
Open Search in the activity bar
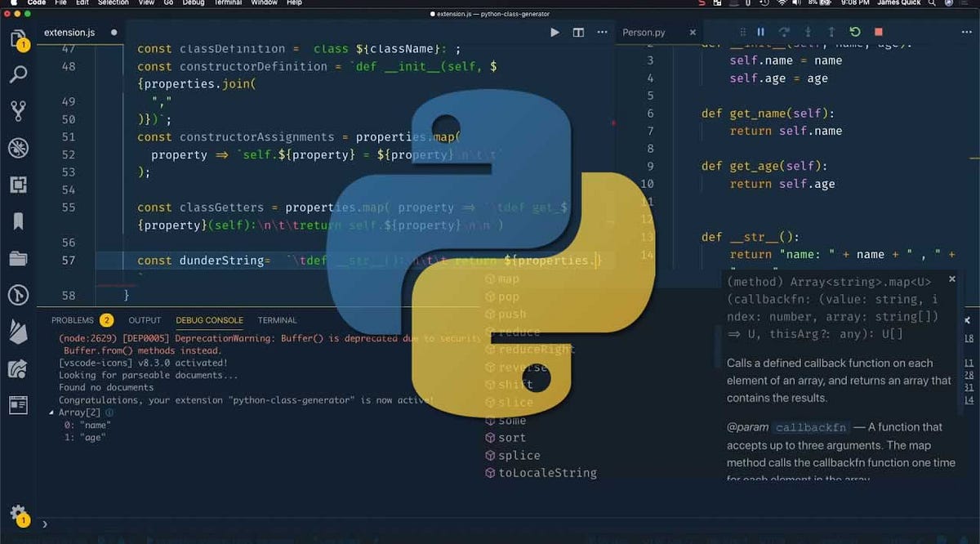(x=18, y=74)
